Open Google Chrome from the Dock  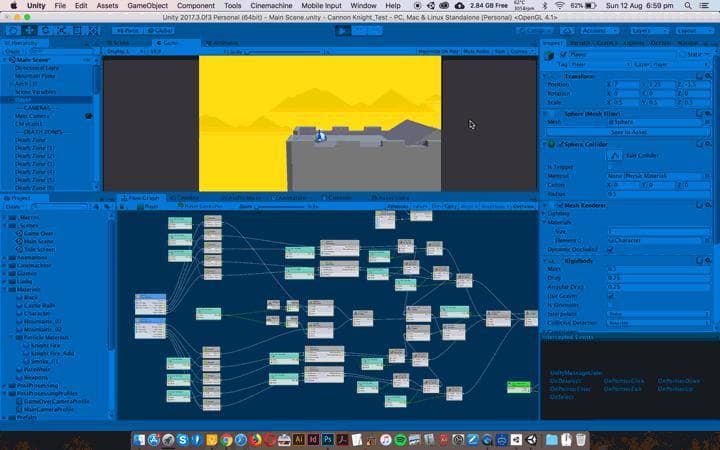click(226, 439)
